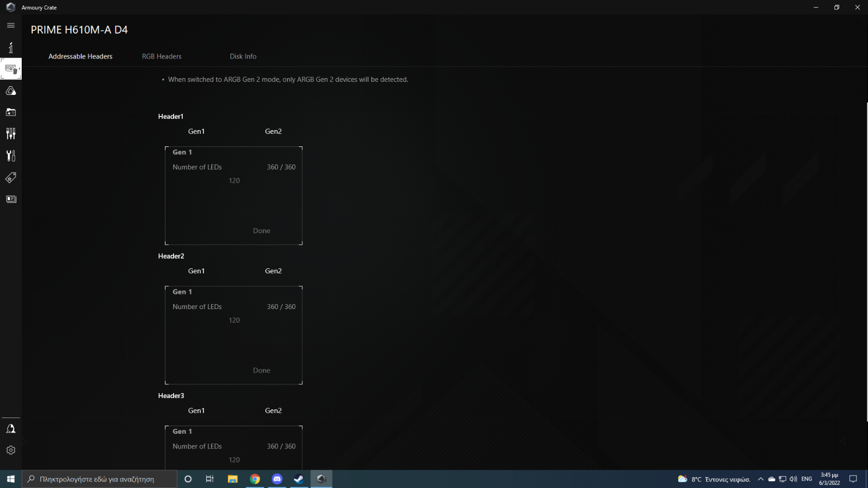Click the 120 LED value for Header2
The height and width of the screenshot is (488, 868).
pyautogui.click(x=234, y=320)
